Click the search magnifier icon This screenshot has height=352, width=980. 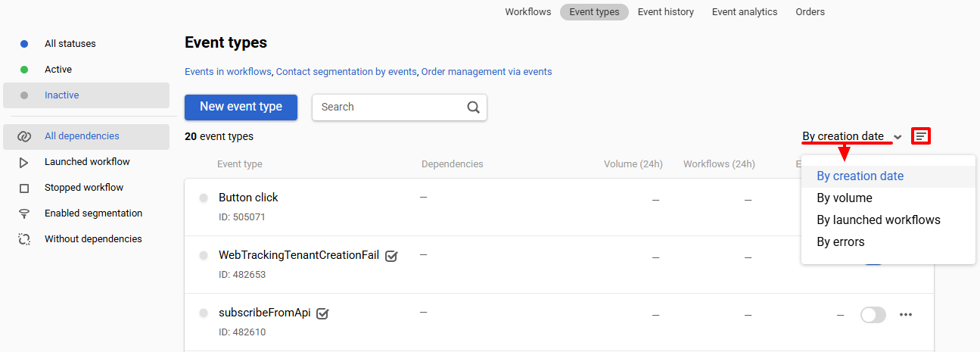(474, 107)
